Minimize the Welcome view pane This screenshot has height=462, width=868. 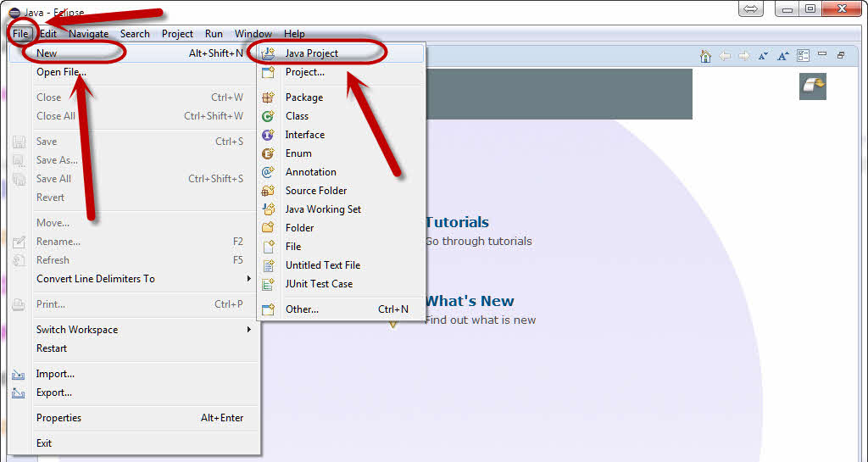click(x=822, y=53)
